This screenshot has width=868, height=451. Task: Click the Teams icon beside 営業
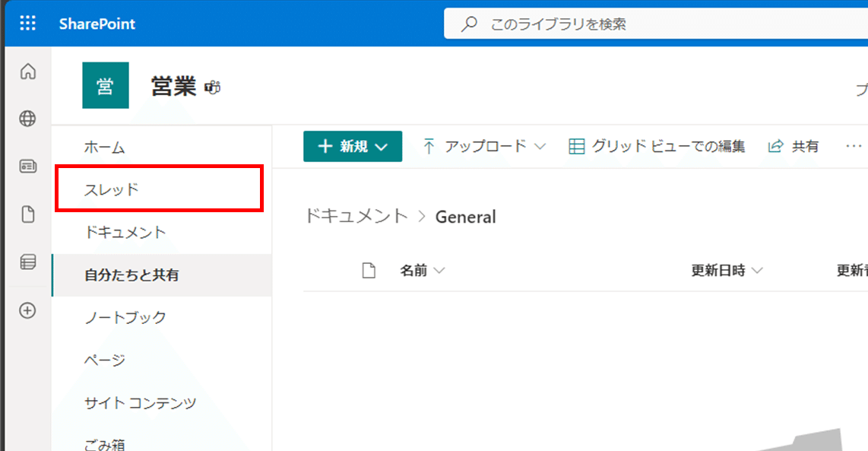click(x=213, y=87)
